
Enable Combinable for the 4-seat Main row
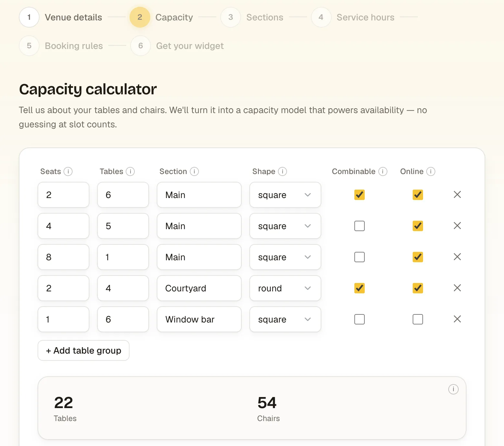(360, 226)
